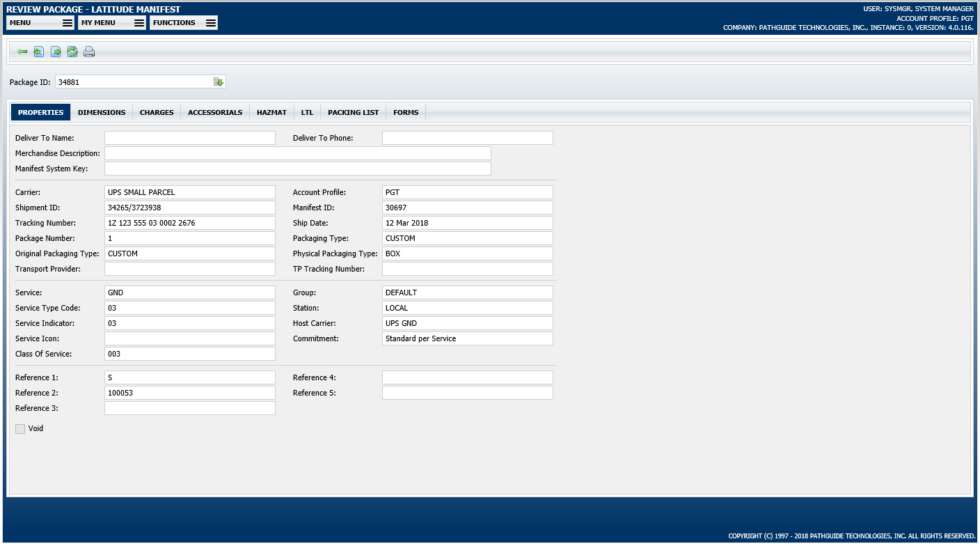Go to the next package record

click(x=56, y=51)
